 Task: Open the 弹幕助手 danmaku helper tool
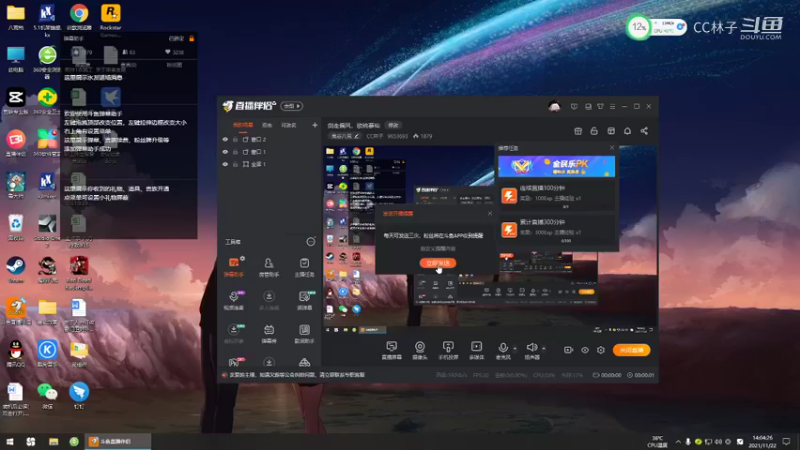(234, 266)
